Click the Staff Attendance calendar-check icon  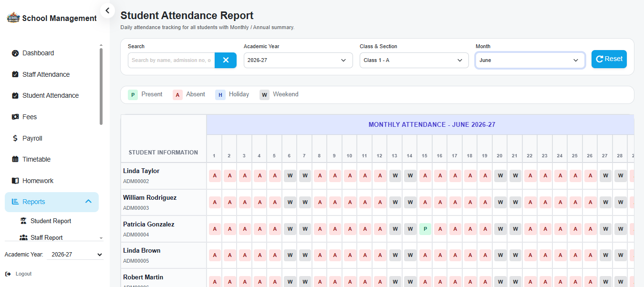pos(15,74)
